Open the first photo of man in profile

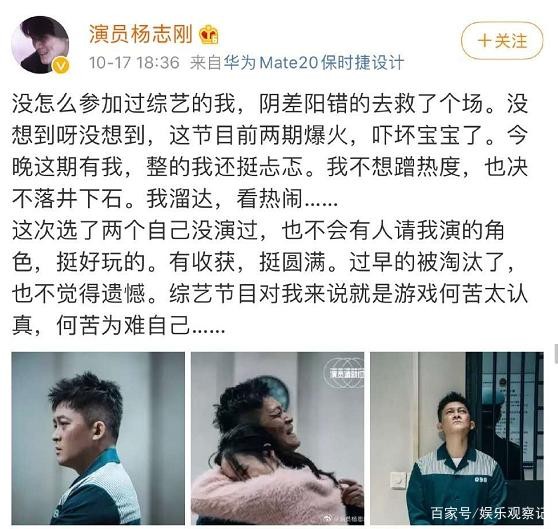[98, 438]
